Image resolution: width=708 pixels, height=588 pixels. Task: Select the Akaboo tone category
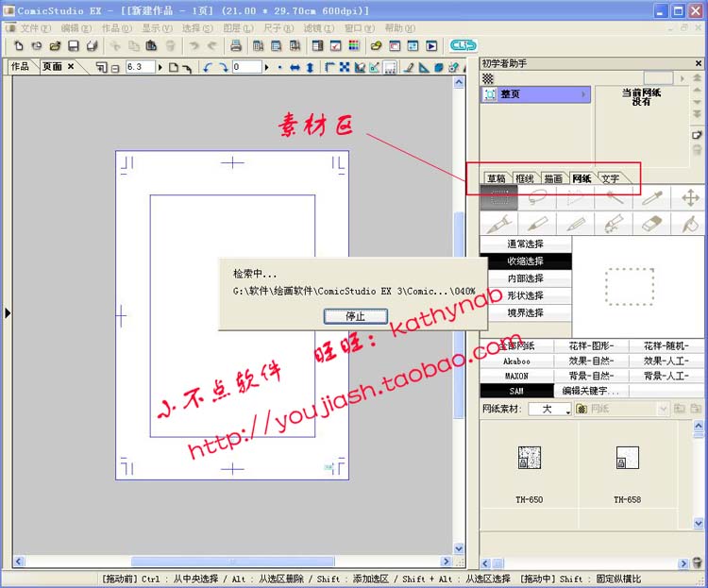[x=516, y=361]
